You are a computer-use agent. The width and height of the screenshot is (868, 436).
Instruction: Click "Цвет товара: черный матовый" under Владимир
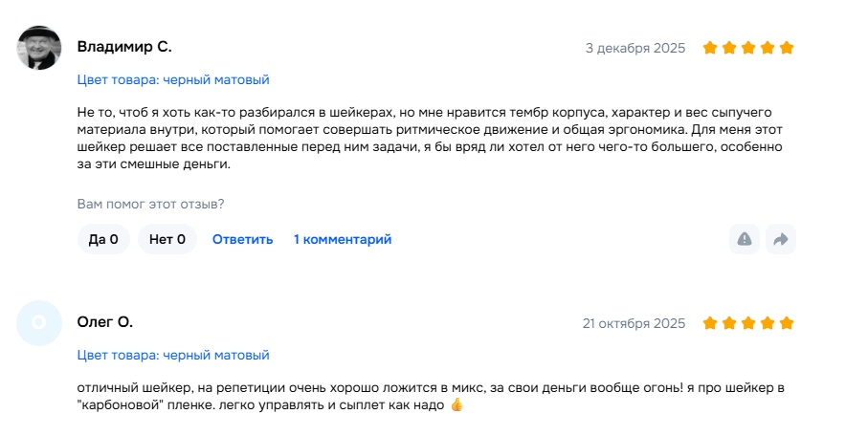(x=173, y=80)
